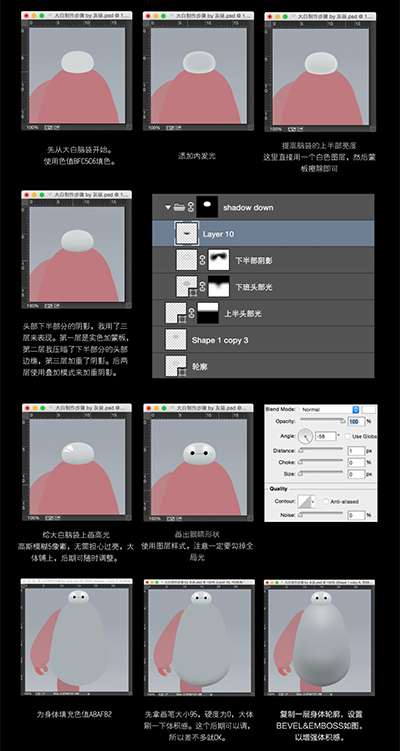Click the Opacity slider handle

(x=342, y=422)
